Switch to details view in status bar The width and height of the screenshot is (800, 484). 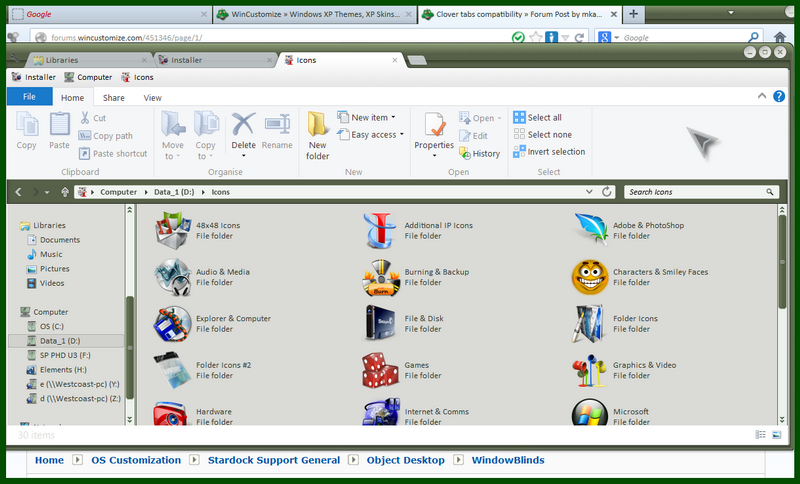pyautogui.click(x=760, y=435)
